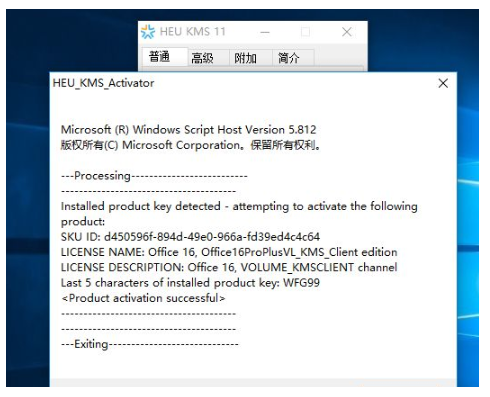Switch to the 普通 tab
The height and width of the screenshot is (397, 490).
[x=160, y=57]
